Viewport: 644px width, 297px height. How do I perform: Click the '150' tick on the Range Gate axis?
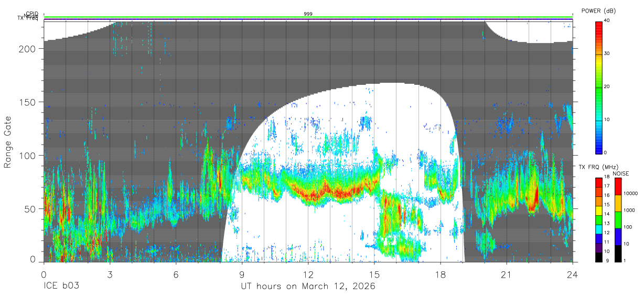pyautogui.click(x=28, y=102)
